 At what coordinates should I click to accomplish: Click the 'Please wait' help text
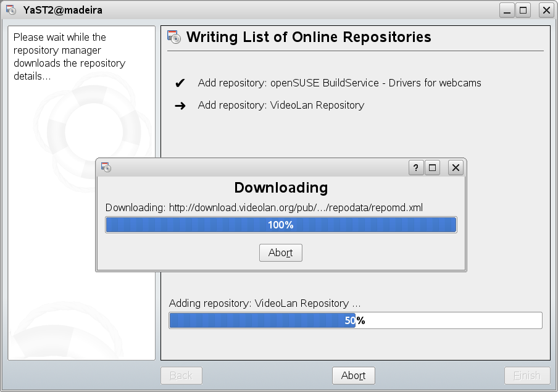[69, 57]
